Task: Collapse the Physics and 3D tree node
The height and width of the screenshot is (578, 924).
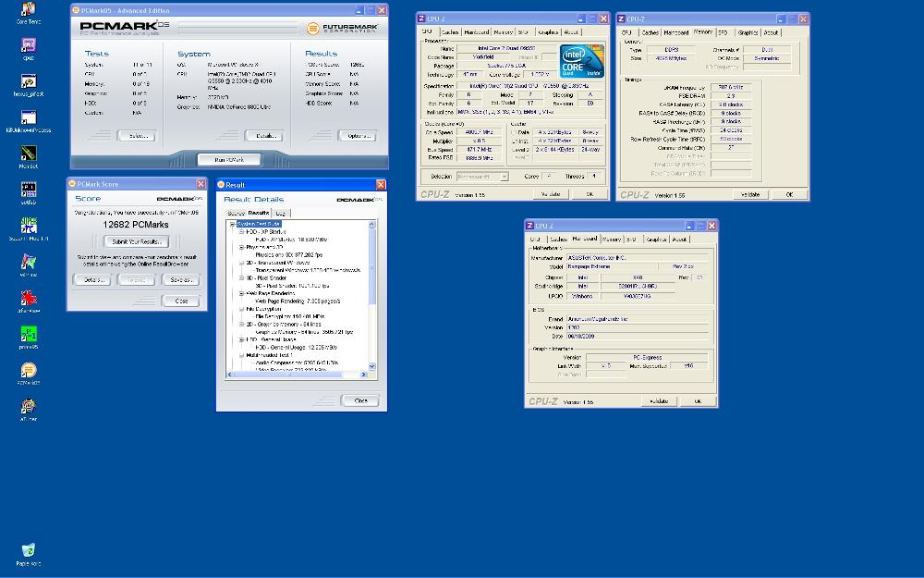Action: 241,247
